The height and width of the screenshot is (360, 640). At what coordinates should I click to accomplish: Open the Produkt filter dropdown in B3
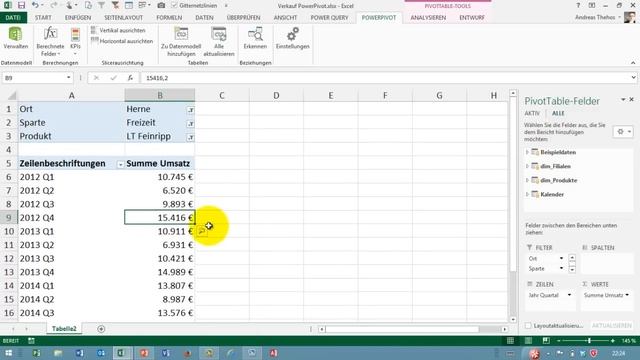pos(190,137)
